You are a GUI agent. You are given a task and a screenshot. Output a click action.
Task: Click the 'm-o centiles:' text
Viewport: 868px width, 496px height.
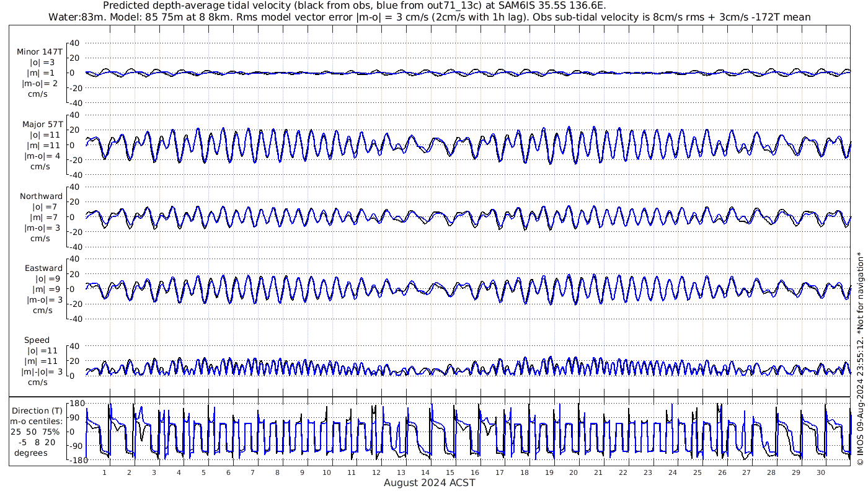tap(36, 420)
